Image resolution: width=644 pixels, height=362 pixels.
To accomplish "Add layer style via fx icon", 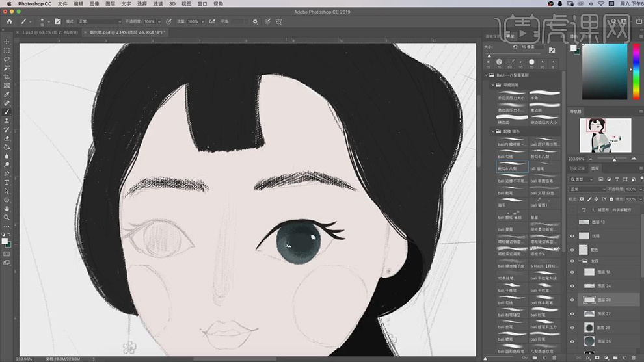I will point(588,358).
